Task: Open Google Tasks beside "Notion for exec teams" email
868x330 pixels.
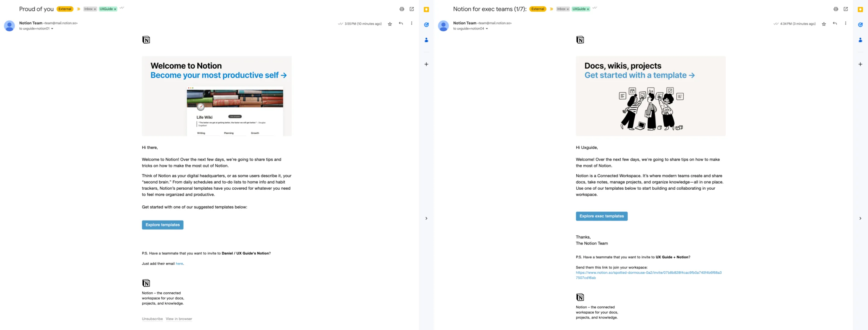Action: click(860, 25)
